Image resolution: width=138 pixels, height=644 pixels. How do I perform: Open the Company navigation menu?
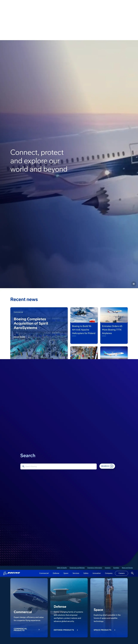point(109,573)
